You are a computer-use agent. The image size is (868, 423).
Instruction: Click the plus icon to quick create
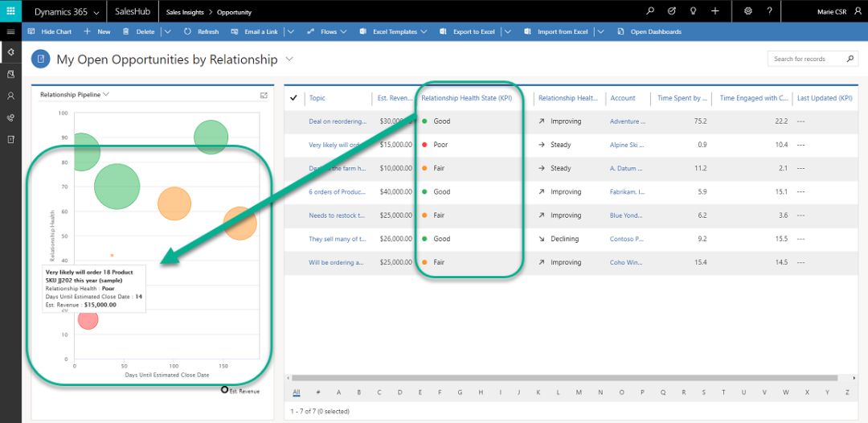(x=715, y=11)
